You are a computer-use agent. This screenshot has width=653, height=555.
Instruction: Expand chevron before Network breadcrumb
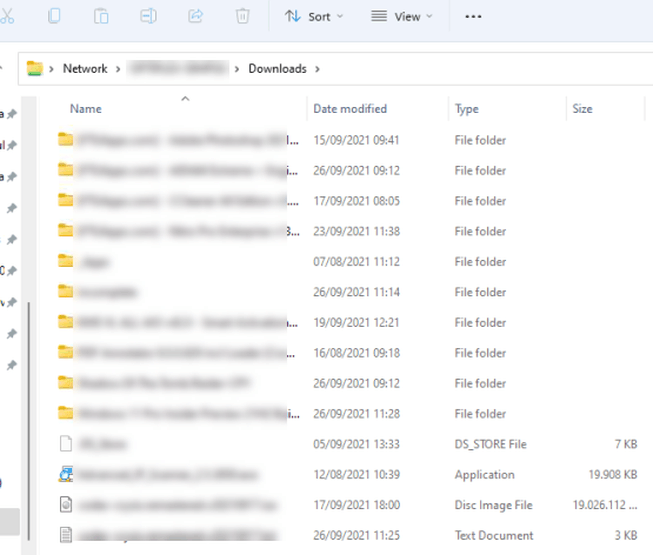[x=51, y=69]
